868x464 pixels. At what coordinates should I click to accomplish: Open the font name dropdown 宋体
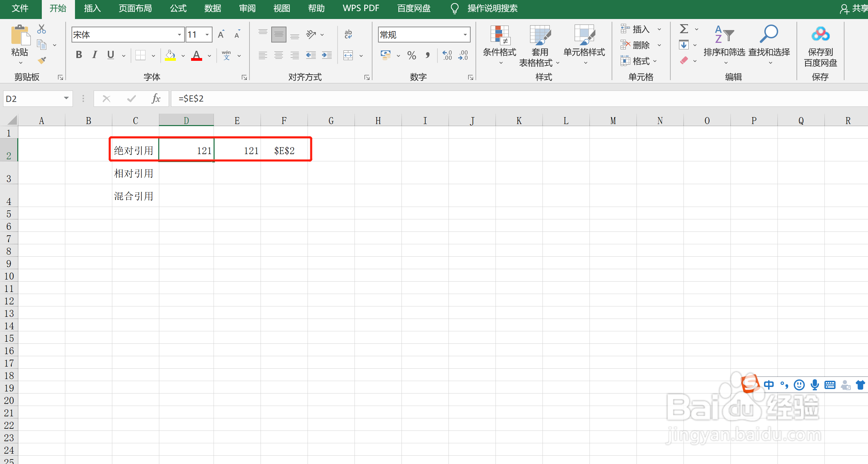coord(179,35)
